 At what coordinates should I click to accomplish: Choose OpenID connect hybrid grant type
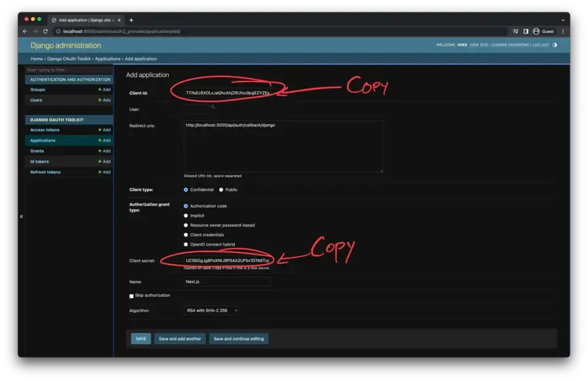186,244
